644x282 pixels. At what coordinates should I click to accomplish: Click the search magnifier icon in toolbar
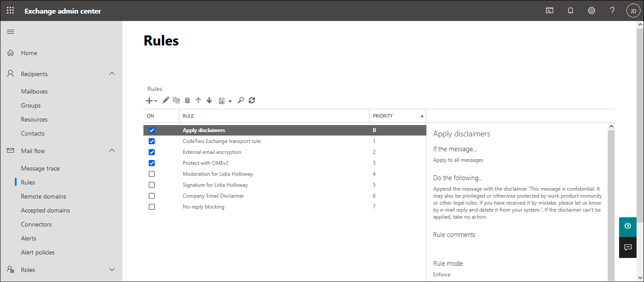coord(240,101)
